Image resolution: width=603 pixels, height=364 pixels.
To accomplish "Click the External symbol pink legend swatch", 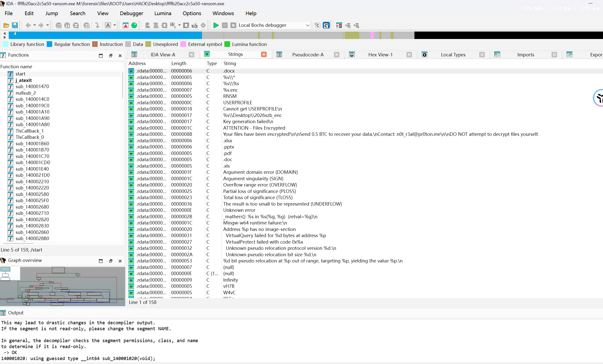I will click(x=183, y=44).
